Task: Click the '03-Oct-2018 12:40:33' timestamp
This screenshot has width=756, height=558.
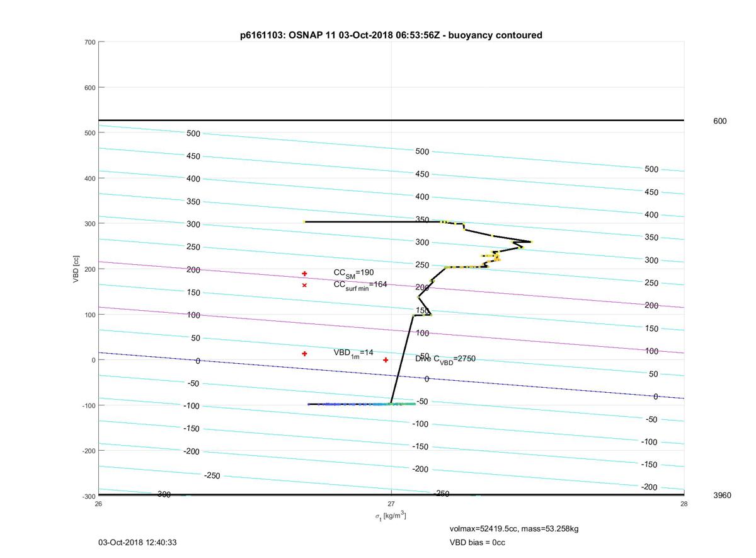Action: [136, 542]
